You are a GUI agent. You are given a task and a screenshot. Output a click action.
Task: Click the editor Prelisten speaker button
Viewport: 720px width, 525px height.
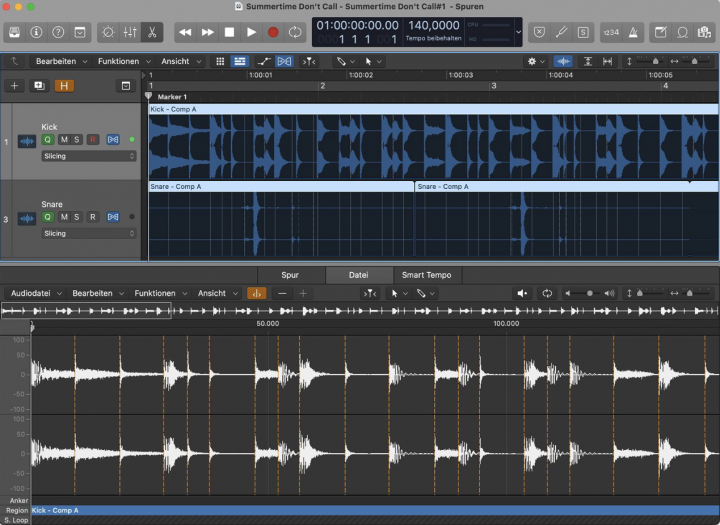coord(522,293)
